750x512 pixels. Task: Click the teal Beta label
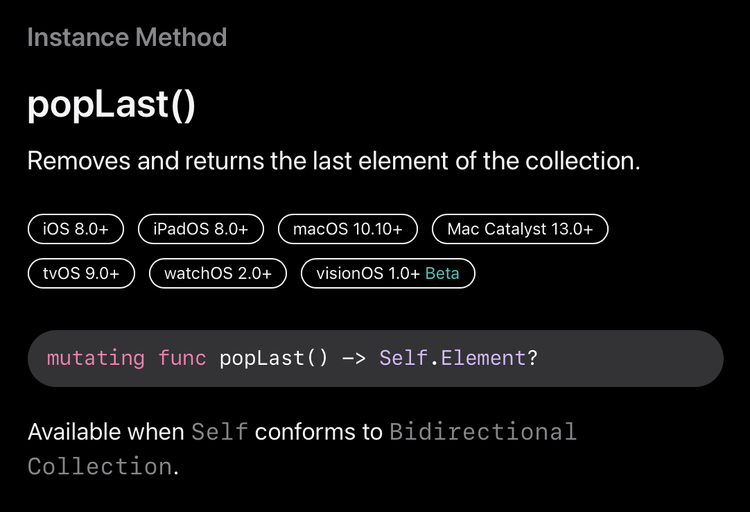pyautogui.click(x=442, y=273)
